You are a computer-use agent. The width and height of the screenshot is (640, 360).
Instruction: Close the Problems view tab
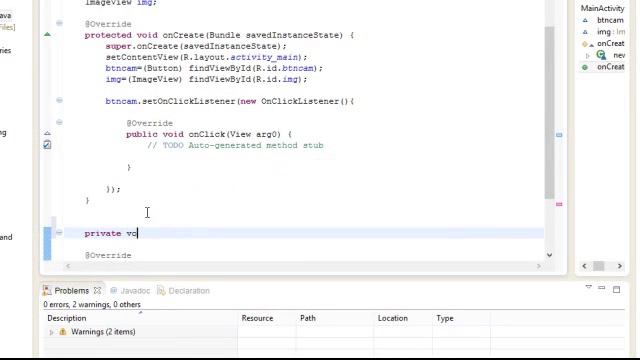[97, 291]
